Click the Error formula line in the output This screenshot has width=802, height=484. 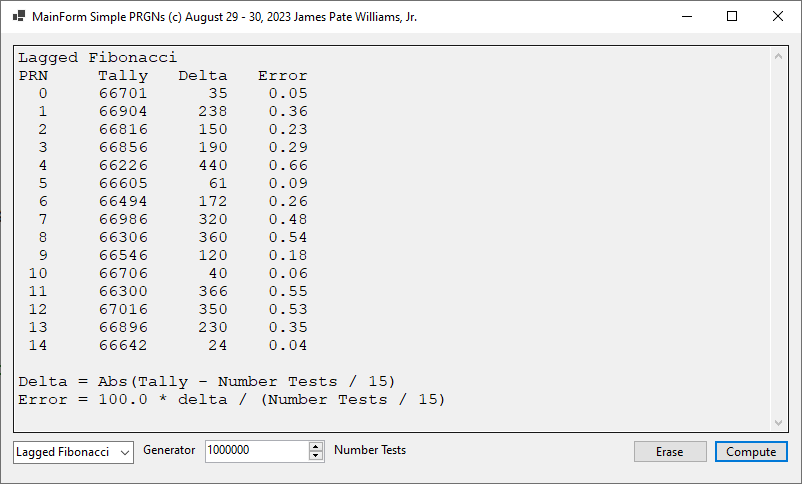click(231, 400)
